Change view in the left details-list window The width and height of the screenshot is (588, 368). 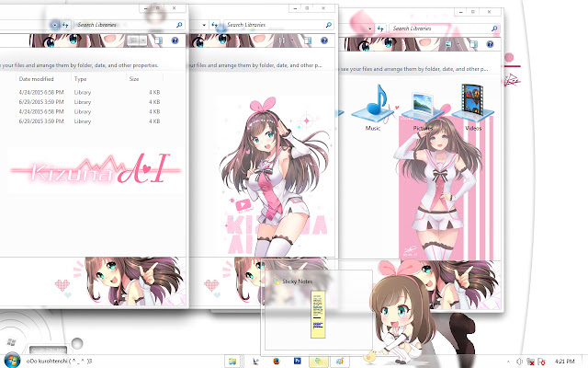click(x=132, y=40)
